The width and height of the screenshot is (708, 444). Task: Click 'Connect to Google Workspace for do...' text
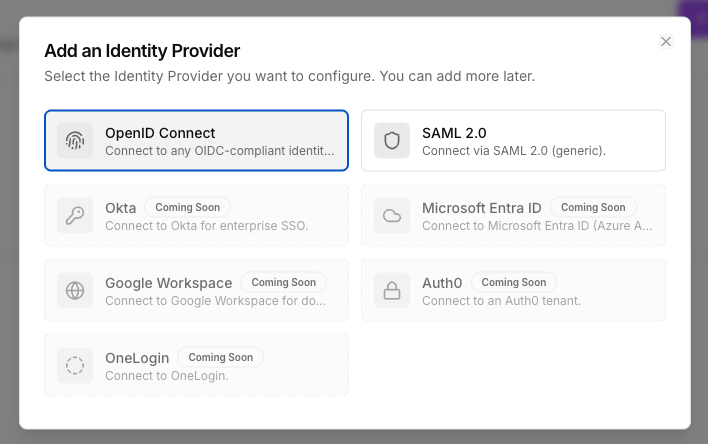215,301
